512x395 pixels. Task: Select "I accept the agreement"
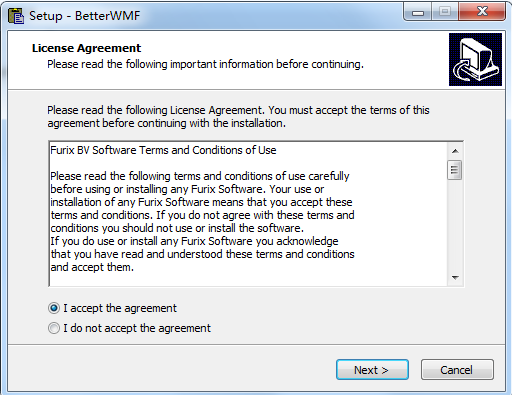coord(112,308)
